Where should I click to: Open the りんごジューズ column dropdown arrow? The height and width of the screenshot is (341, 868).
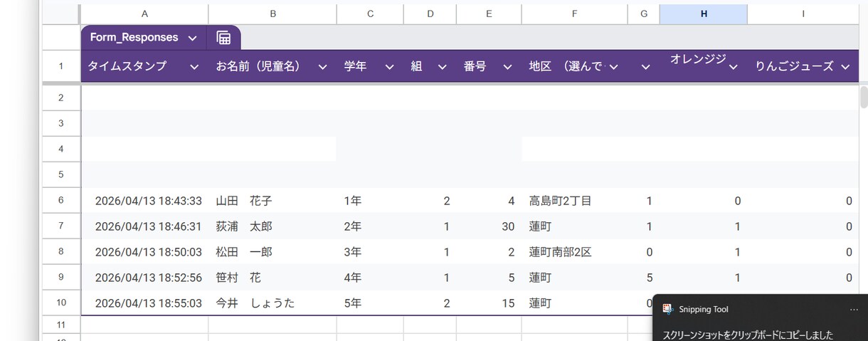point(845,67)
